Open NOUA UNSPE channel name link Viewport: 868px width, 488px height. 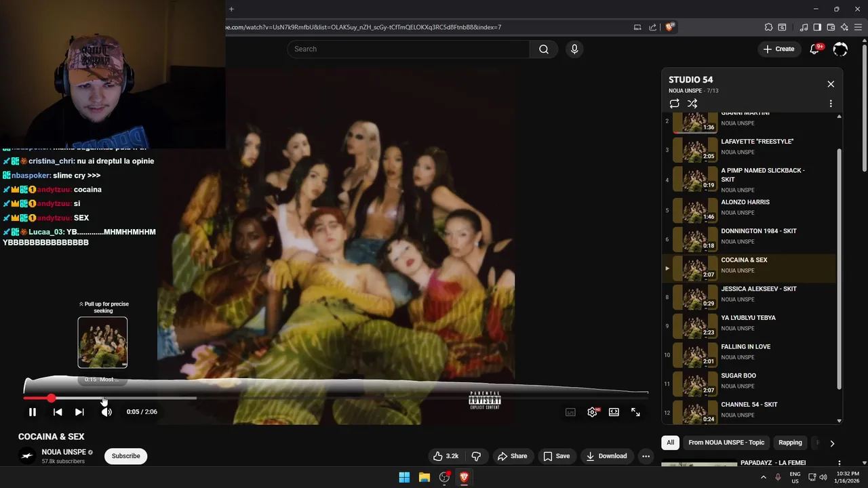pyautogui.click(x=64, y=452)
